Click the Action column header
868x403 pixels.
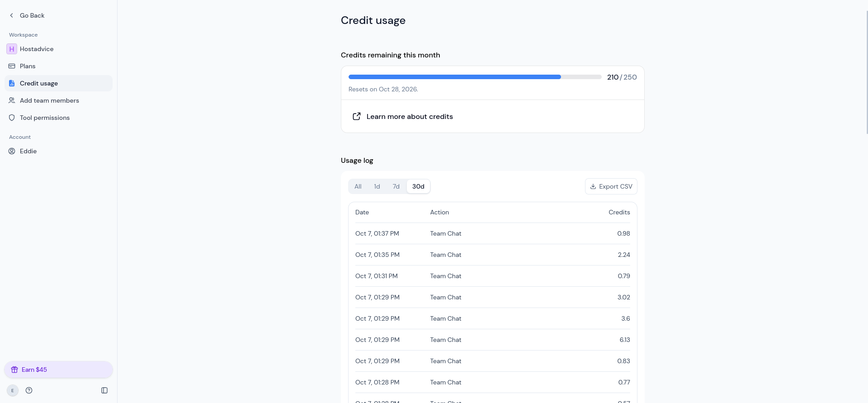439,212
